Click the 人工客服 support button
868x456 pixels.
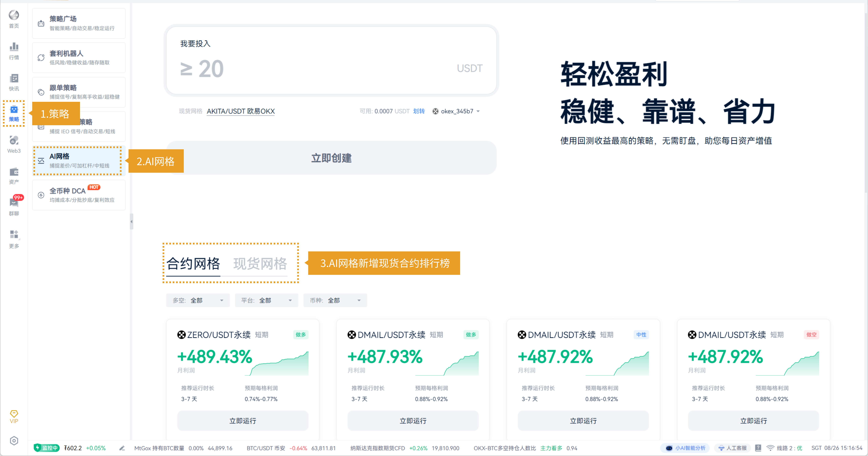(732, 448)
